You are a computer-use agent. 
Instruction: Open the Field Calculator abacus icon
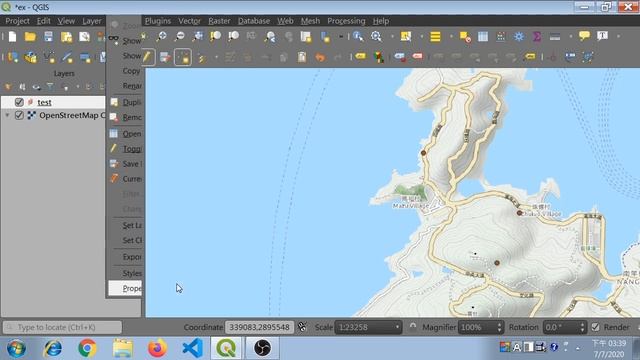(501, 36)
